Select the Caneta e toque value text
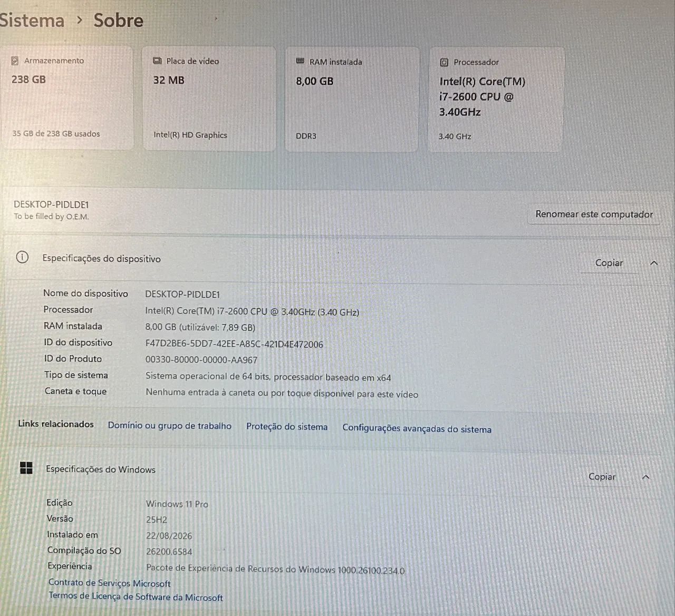Viewport: 675px width, 616px height. point(282,394)
